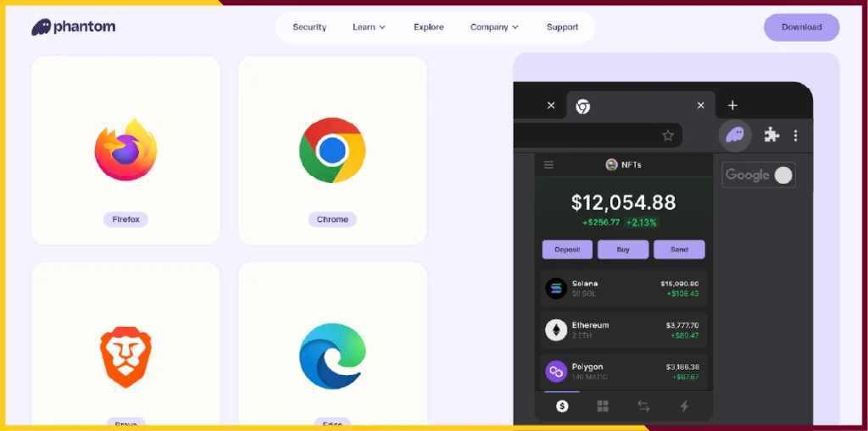Click the $12,054.88 balance

[x=623, y=202]
